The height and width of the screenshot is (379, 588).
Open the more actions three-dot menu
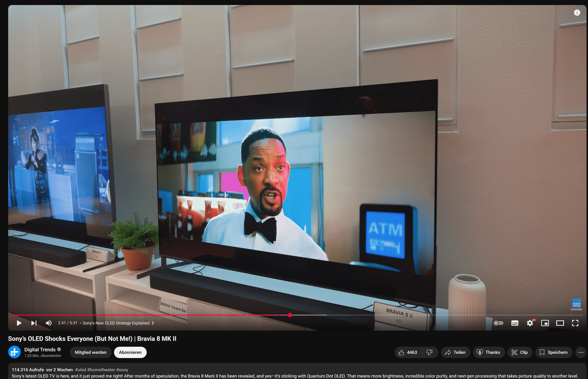coord(581,352)
